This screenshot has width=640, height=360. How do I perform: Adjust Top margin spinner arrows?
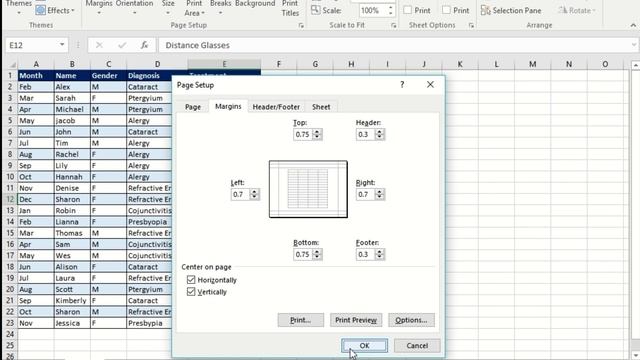coord(317,134)
